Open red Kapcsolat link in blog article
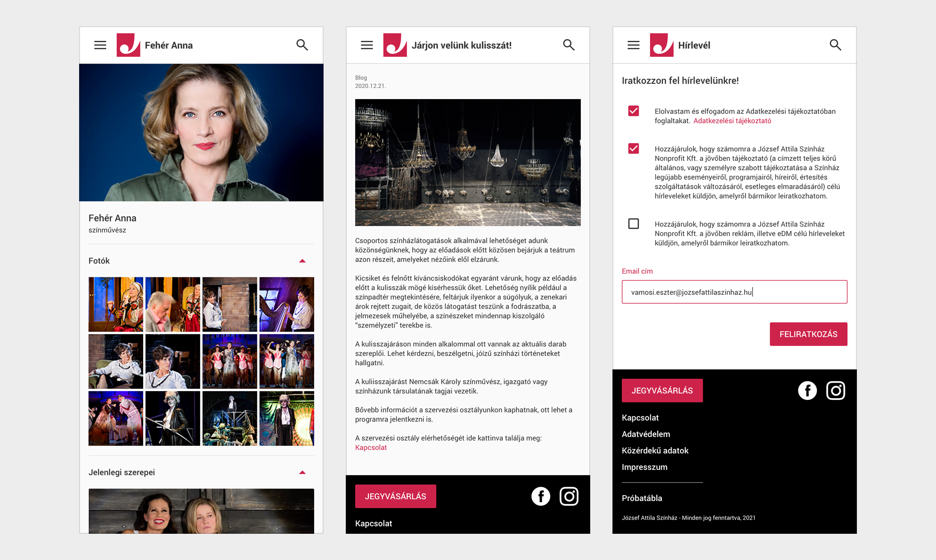This screenshot has height=560, width=936. pyautogui.click(x=371, y=448)
